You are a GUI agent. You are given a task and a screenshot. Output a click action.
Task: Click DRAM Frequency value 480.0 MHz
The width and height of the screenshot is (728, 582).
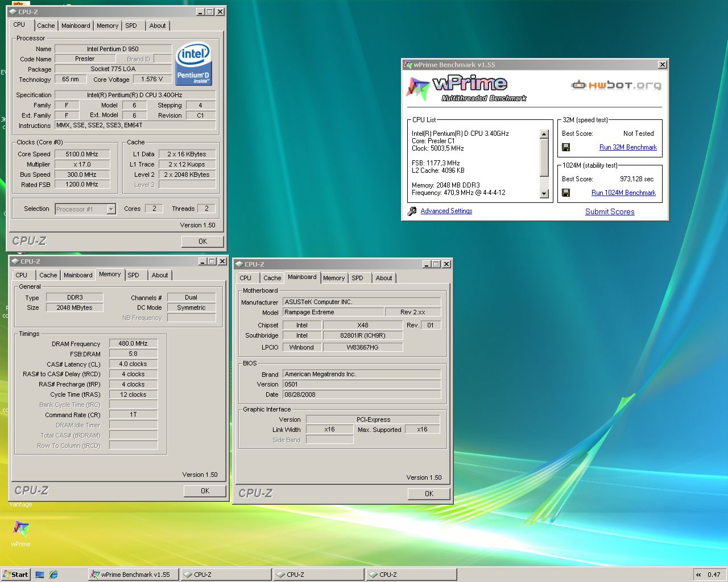pos(133,344)
